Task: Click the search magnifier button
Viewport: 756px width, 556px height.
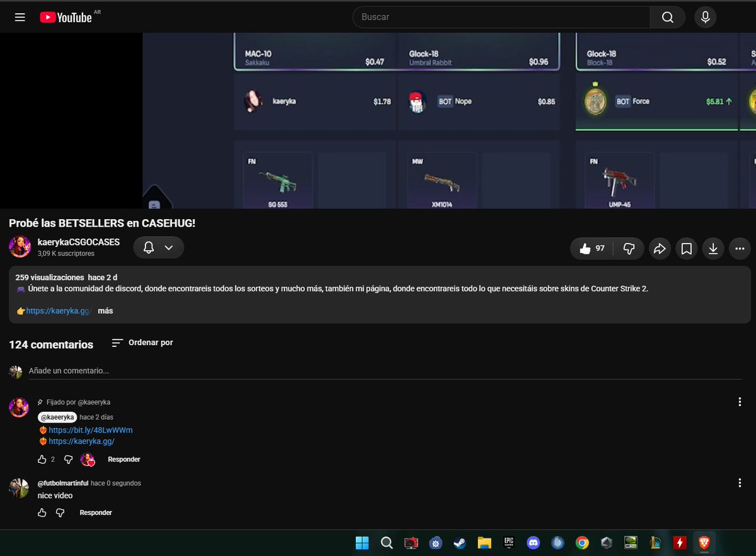Action: click(x=668, y=17)
